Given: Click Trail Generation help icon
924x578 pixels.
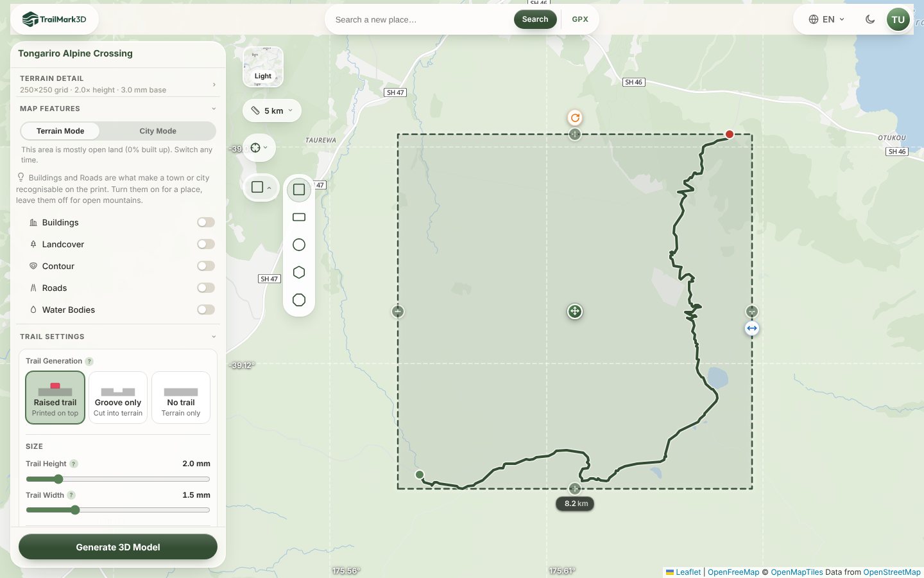Looking at the screenshot, I should [89, 362].
